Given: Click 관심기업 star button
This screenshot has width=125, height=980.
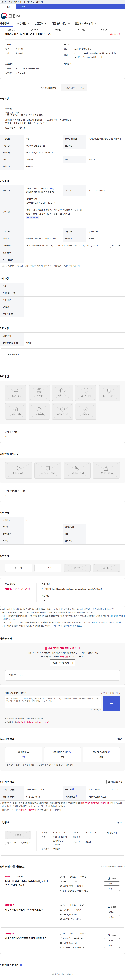Looking at the screenshot, I should 12,843.
